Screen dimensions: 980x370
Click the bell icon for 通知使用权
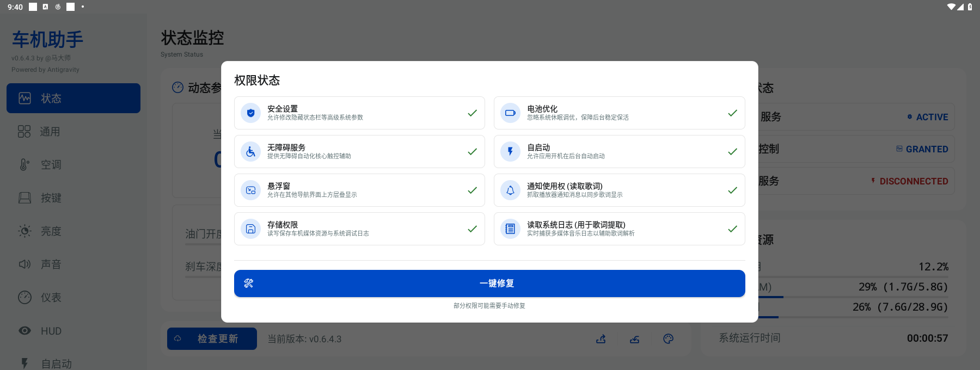[x=511, y=190]
